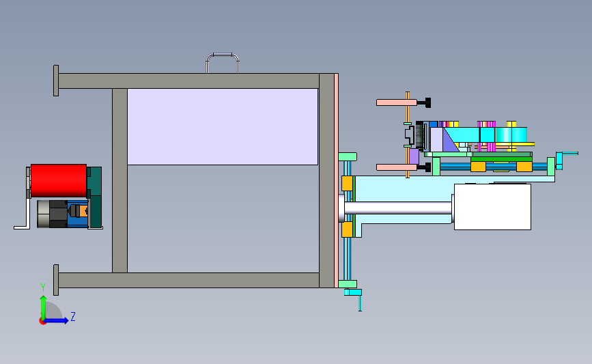The image size is (592, 364).
Task: Select the red cylindrical motor body
Action: point(59,180)
